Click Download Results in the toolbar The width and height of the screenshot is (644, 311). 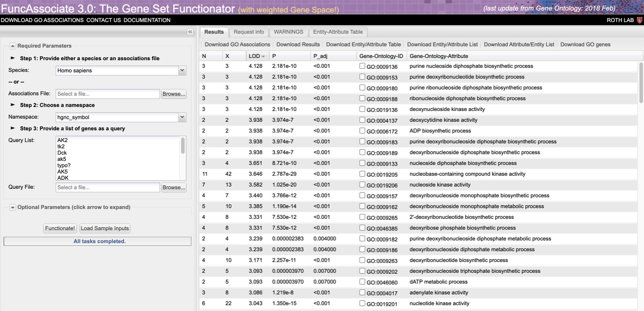click(298, 44)
